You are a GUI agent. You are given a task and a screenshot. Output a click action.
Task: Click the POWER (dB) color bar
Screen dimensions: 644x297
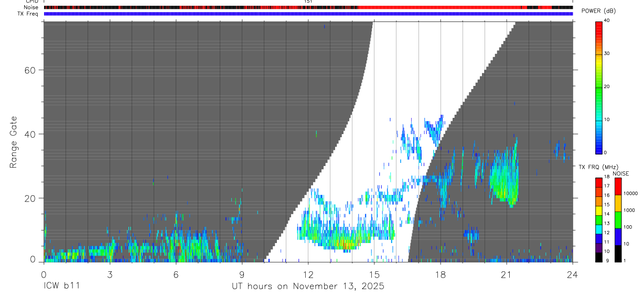(599, 87)
